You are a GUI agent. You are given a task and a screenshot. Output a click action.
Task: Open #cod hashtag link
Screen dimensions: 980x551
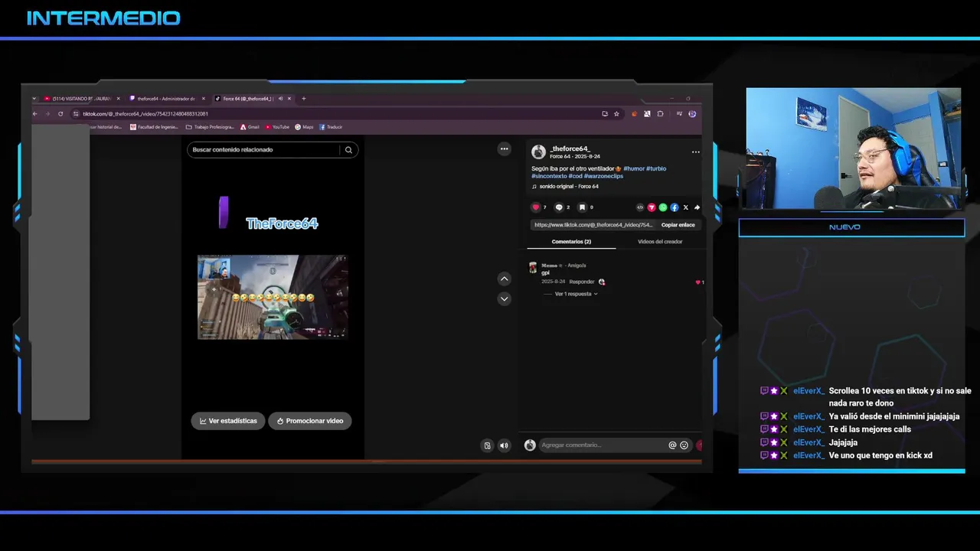(575, 176)
